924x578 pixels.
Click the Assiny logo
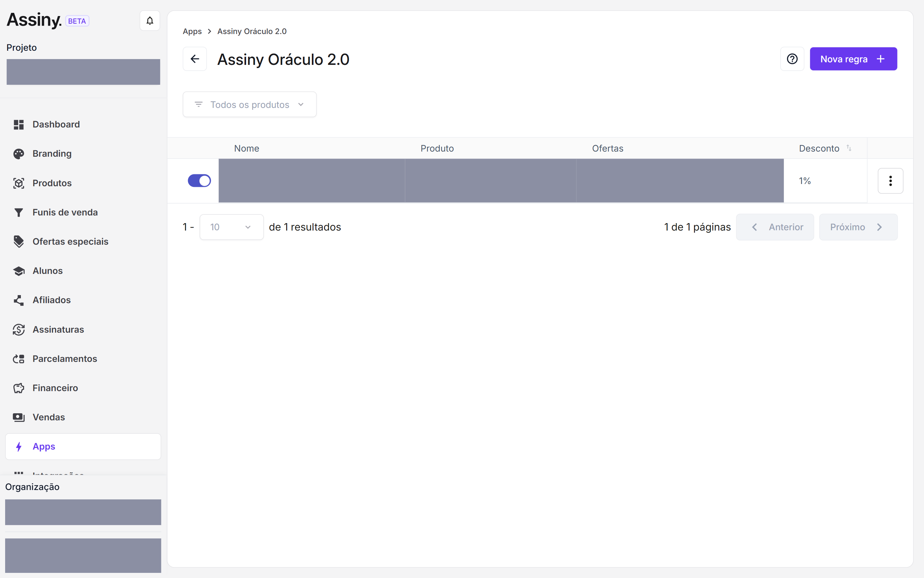point(34,20)
